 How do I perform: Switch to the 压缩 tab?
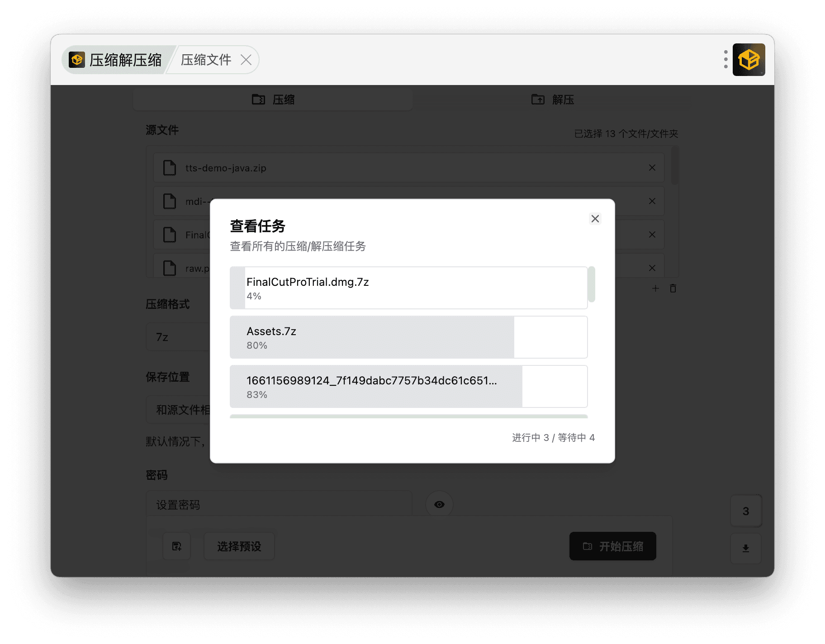(273, 99)
